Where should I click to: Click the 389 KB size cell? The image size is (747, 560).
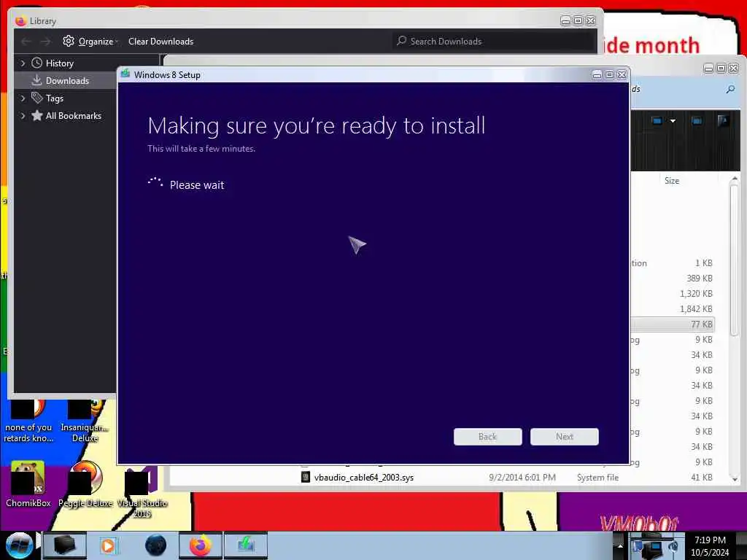click(700, 278)
